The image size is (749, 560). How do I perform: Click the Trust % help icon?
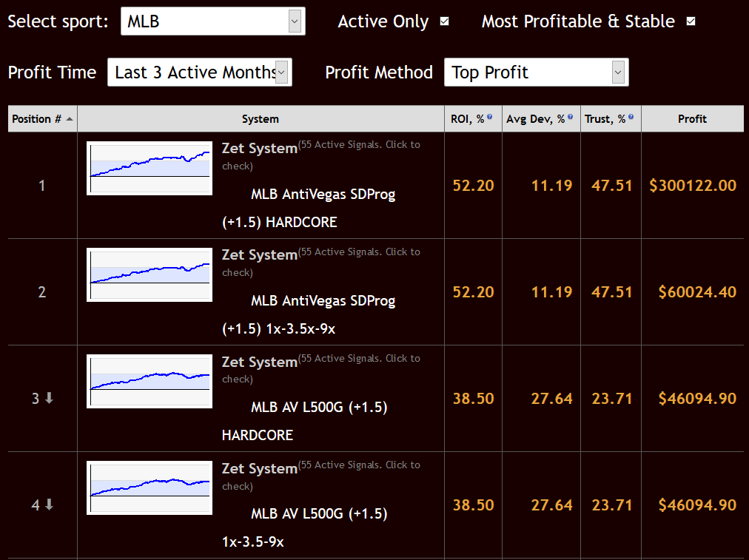630,115
